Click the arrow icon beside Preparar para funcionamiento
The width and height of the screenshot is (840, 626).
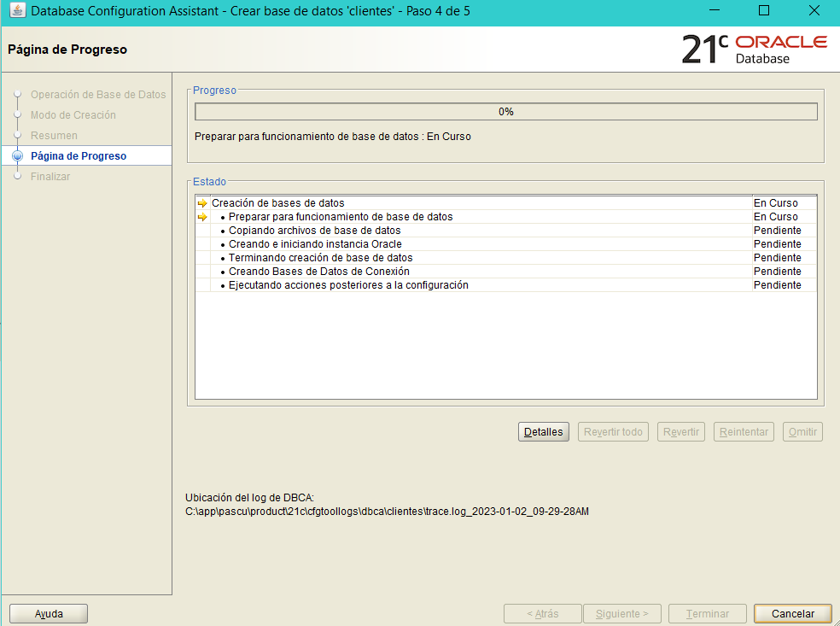pyautogui.click(x=202, y=217)
